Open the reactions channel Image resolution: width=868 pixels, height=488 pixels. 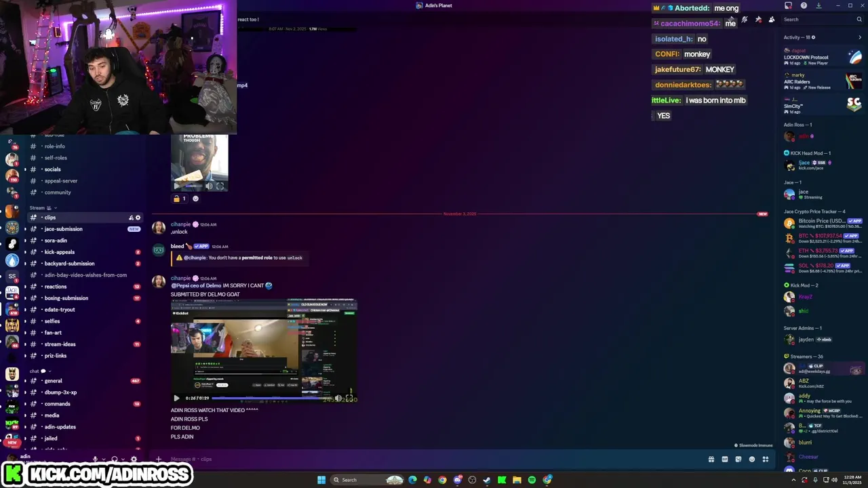(x=84, y=287)
